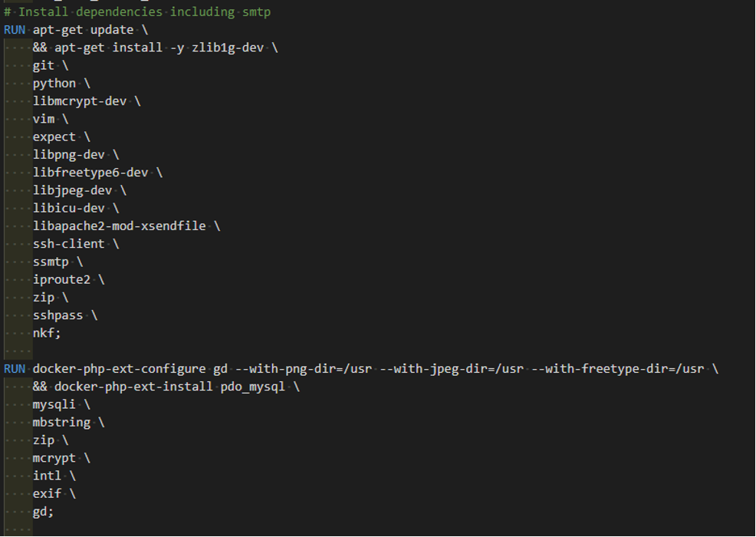The width and height of the screenshot is (756, 537).
Task: Click the nkf; line ending
Action: 47,334
